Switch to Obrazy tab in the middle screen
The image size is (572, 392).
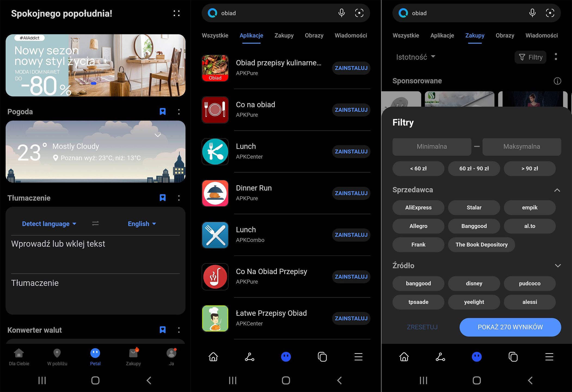(x=314, y=35)
